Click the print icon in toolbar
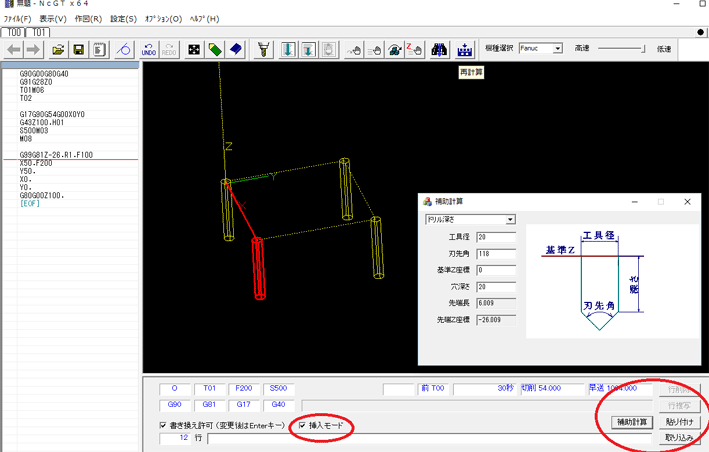709x452 pixels. [x=98, y=49]
